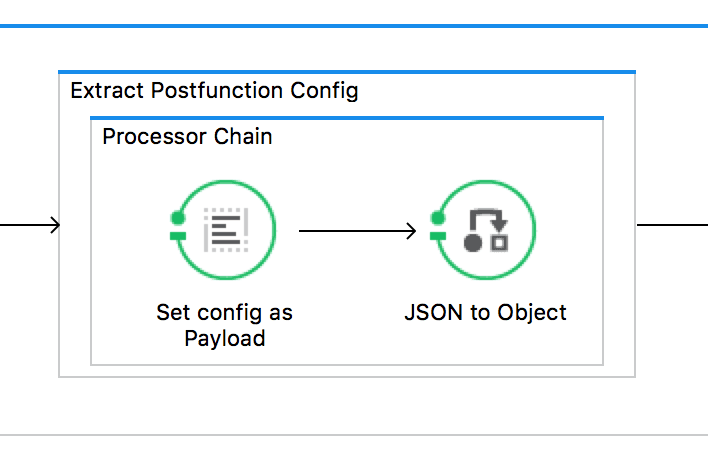The height and width of the screenshot is (472, 708).
Task: Select the "Extract Postfunction Config" scope title
Action: [214, 91]
